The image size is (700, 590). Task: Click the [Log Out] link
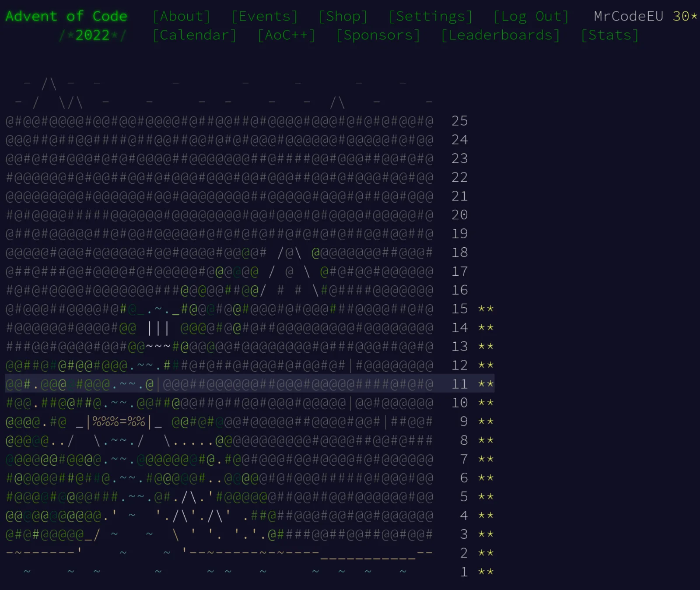[531, 16]
